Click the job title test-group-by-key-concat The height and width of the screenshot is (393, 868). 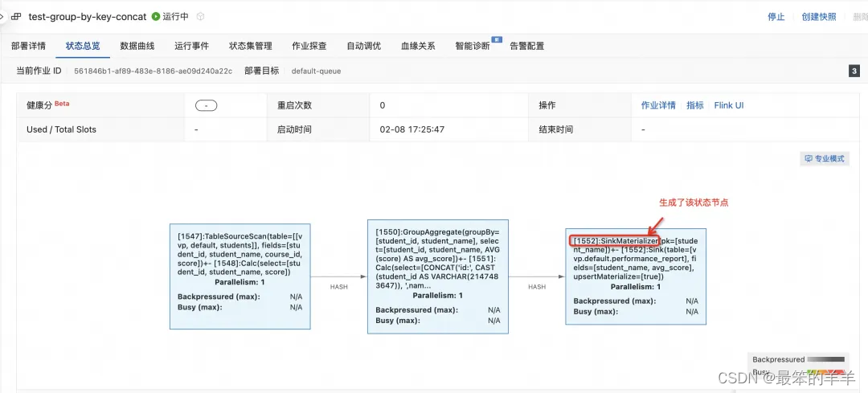[88, 17]
